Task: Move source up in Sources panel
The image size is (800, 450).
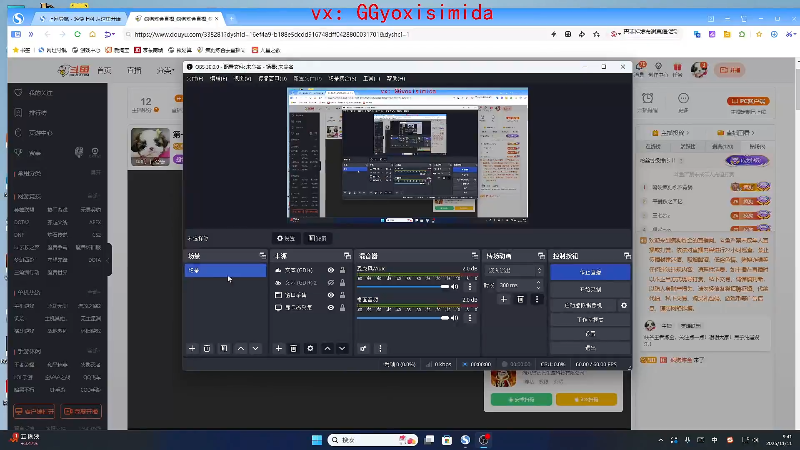Action: point(328,348)
